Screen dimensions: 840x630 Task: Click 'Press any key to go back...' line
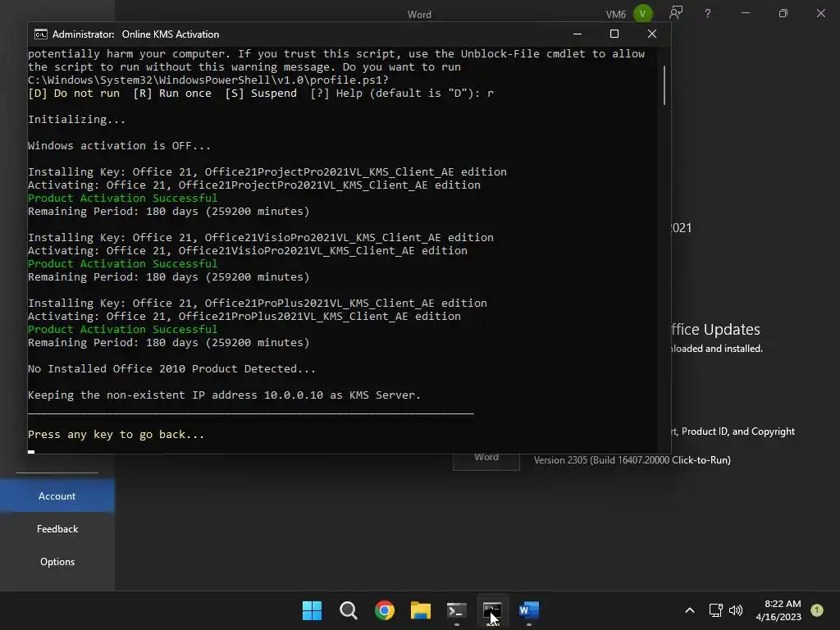coord(116,435)
